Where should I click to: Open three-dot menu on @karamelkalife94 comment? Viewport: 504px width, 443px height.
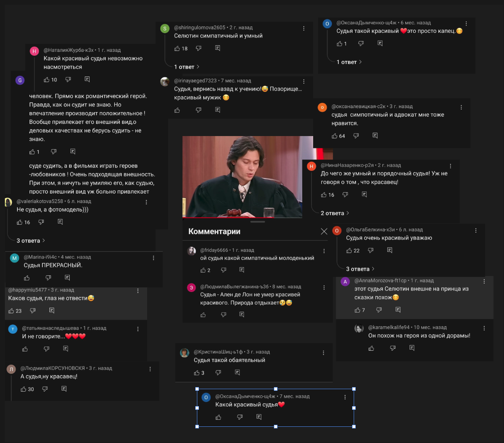(484, 328)
